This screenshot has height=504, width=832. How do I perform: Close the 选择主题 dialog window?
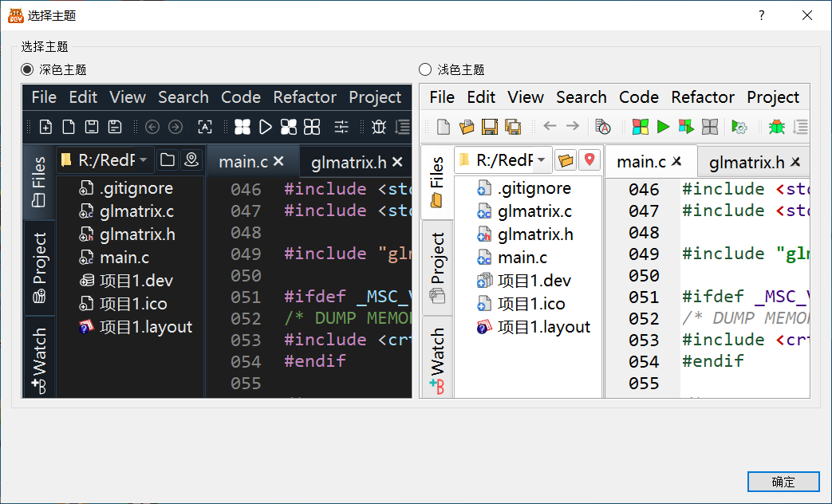807,15
